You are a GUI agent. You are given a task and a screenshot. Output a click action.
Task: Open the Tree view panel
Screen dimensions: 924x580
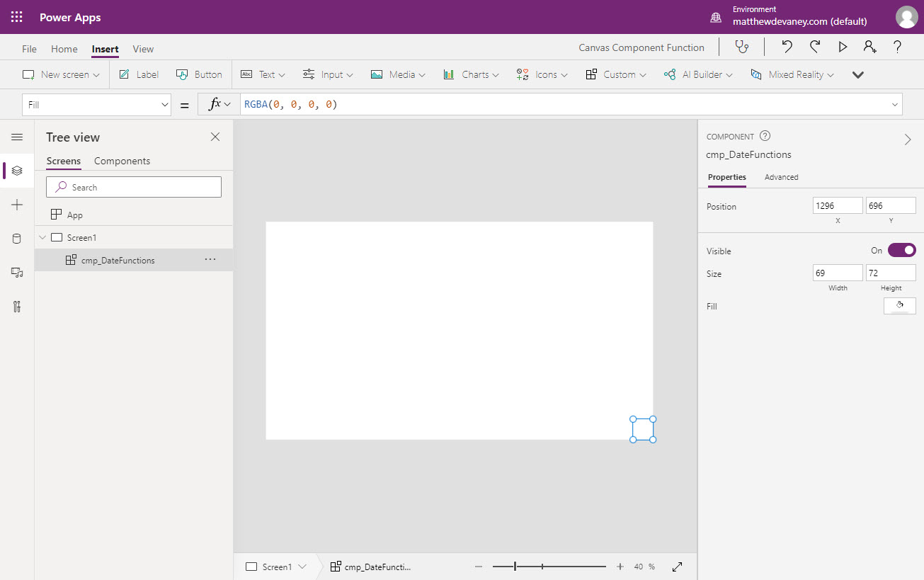click(17, 170)
